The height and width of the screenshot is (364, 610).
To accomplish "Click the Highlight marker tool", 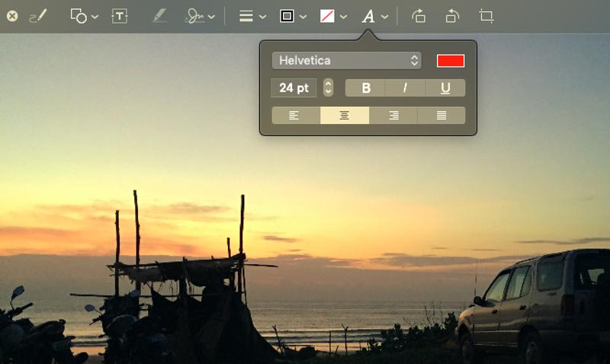I will coord(159,16).
